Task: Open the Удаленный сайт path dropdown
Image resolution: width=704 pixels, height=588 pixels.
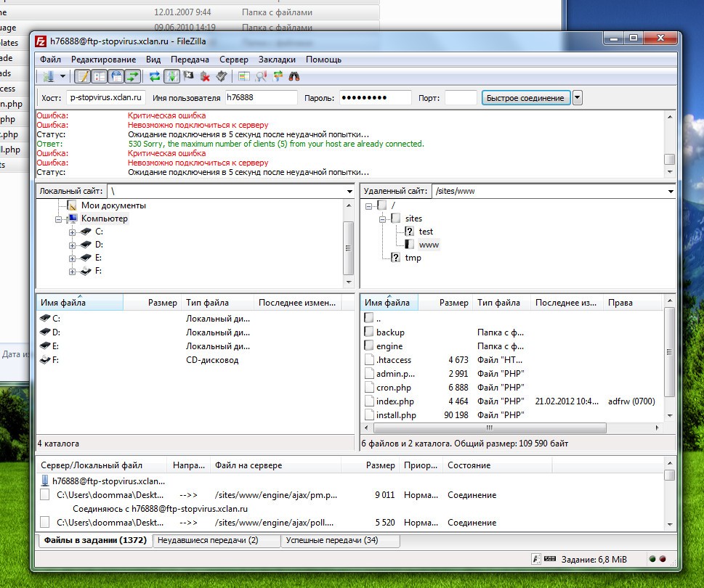Action: (671, 192)
